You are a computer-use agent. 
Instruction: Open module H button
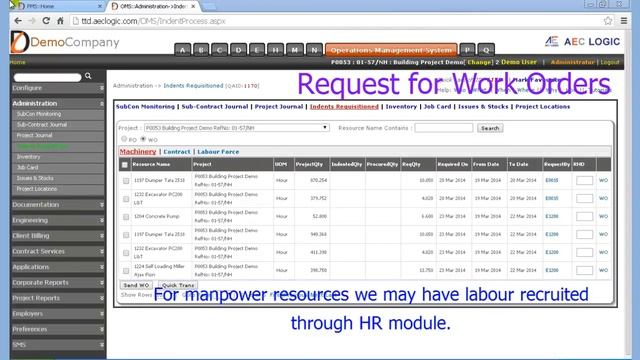(276, 50)
